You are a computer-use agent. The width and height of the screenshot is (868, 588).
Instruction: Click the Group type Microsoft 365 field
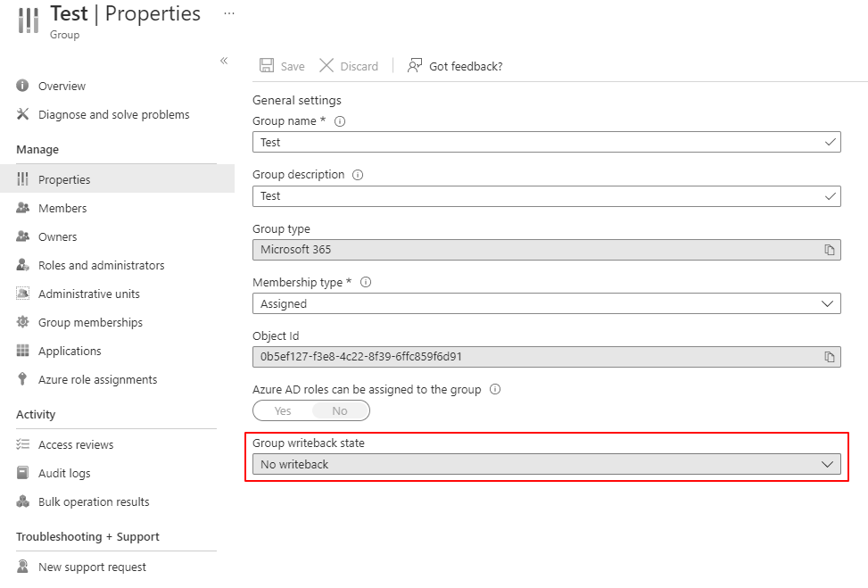pos(546,250)
